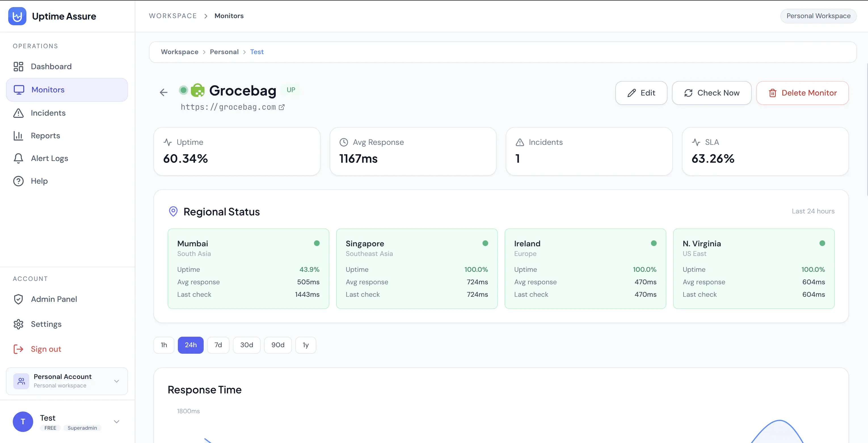Click WORKSPACE in the top breadcrumb

tap(173, 16)
